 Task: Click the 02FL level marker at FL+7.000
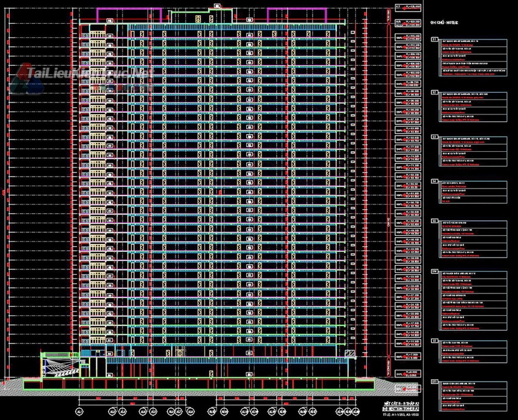(407, 355)
